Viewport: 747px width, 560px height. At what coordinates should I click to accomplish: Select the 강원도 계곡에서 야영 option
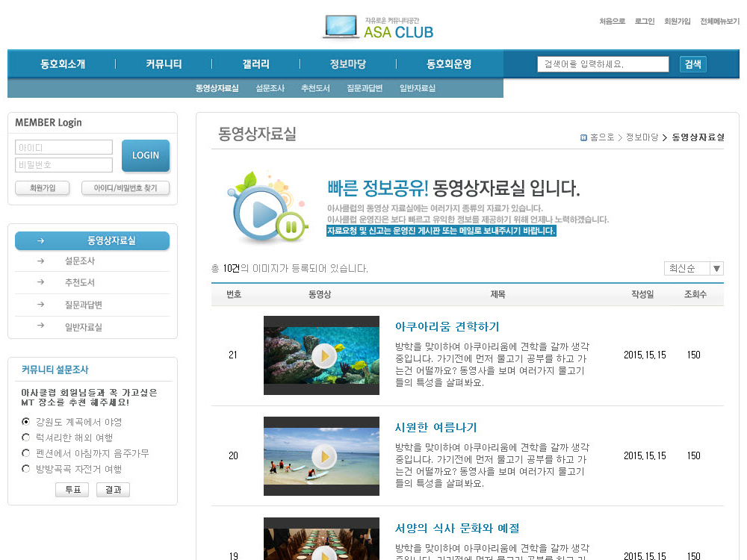click(26, 422)
